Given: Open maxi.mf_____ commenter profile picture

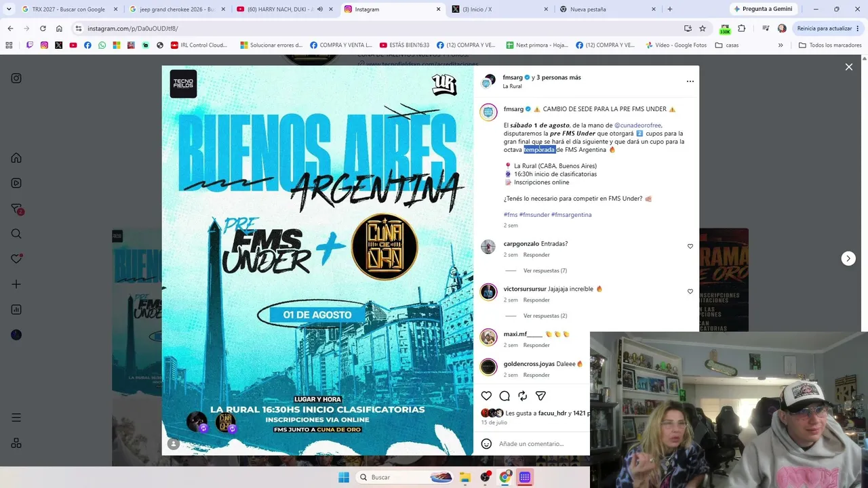Looking at the screenshot, I should click(488, 337).
